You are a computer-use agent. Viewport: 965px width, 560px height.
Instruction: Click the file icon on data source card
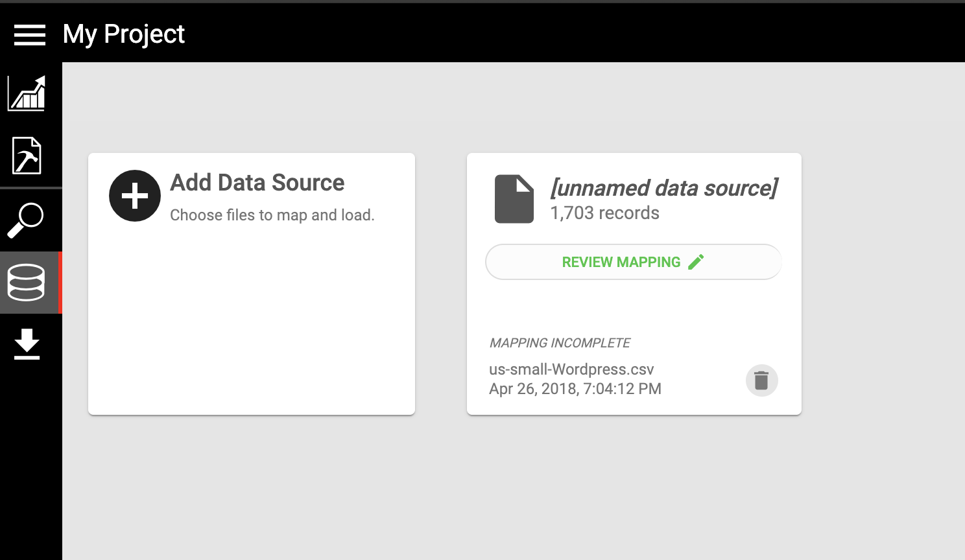(514, 199)
